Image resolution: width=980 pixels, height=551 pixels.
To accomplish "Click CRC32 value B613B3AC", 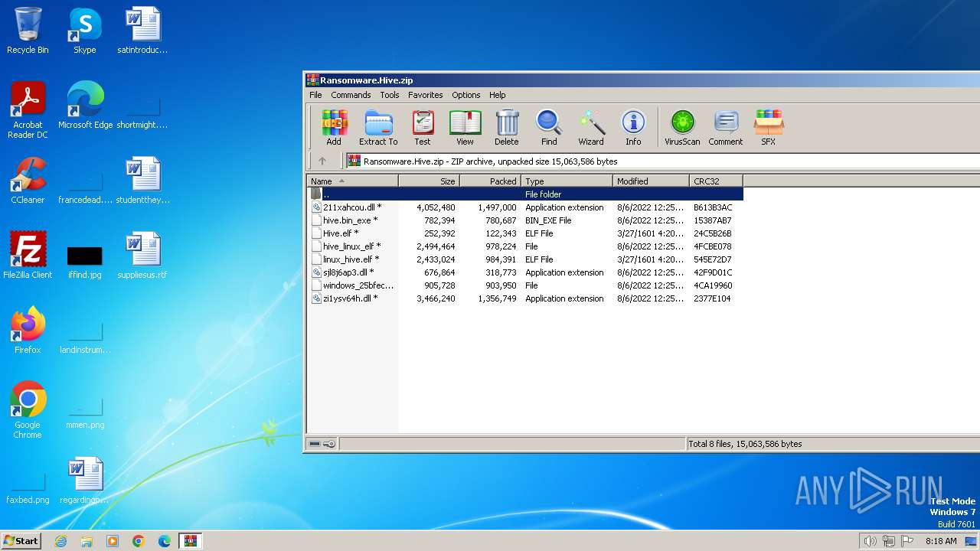I will [x=713, y=207].
